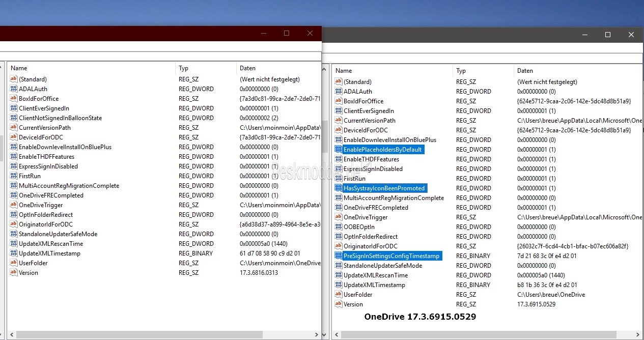Image resolution: width=644 pixels, height=340 pixels.
Task: Click the UserFolder string icon in the left window
Action: click(13, 263)
